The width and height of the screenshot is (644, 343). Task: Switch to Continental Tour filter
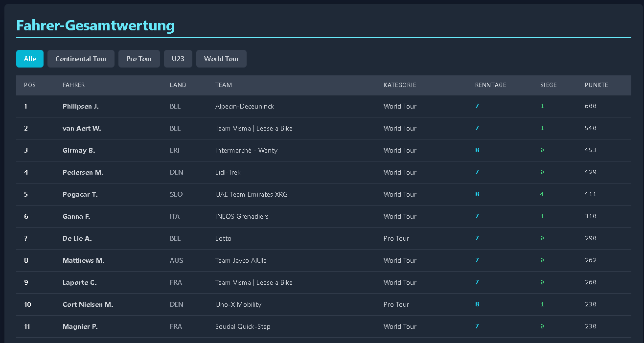pyautogui.click(x=81, y=59)
